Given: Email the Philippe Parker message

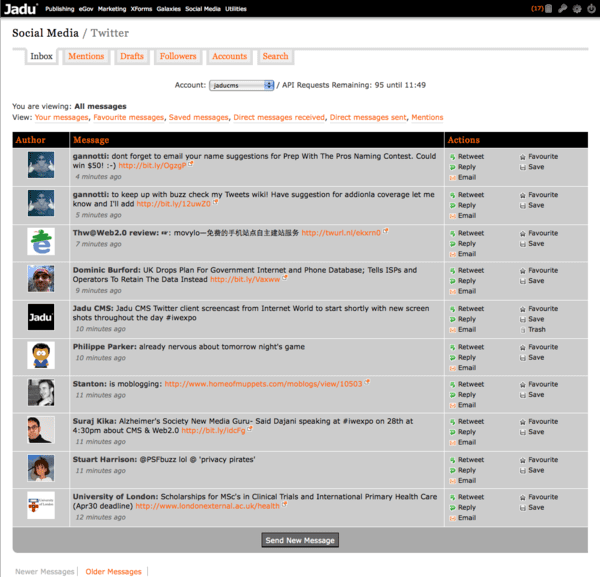Looking at the screenshot, I should [462, 368].
